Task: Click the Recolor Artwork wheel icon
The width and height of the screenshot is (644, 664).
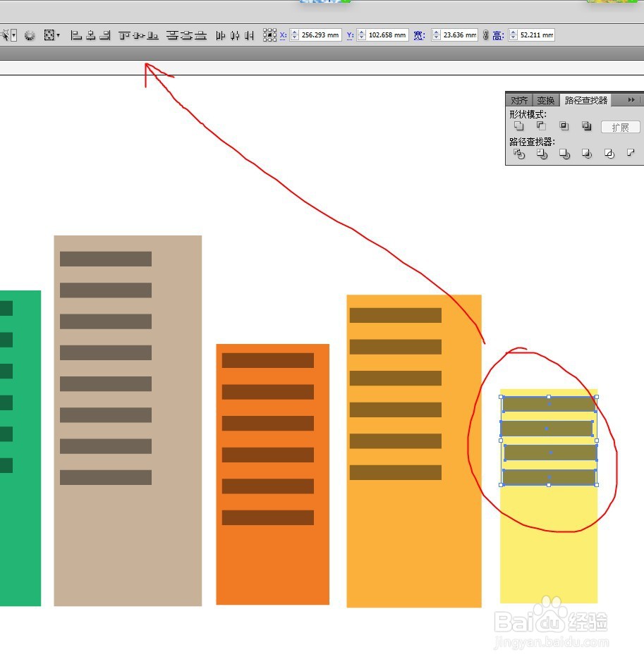Action: pyautogui.click(x=30, y=35)
